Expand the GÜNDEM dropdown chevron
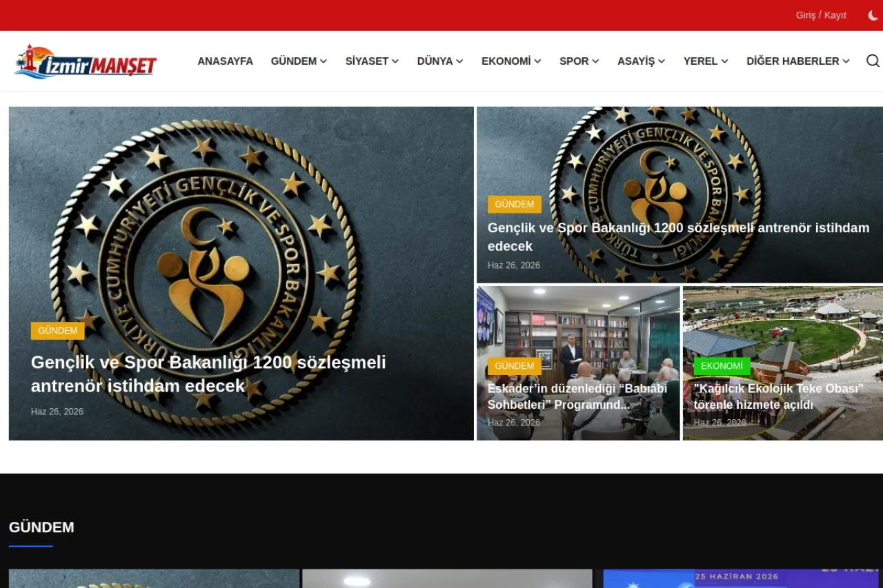 324,61
